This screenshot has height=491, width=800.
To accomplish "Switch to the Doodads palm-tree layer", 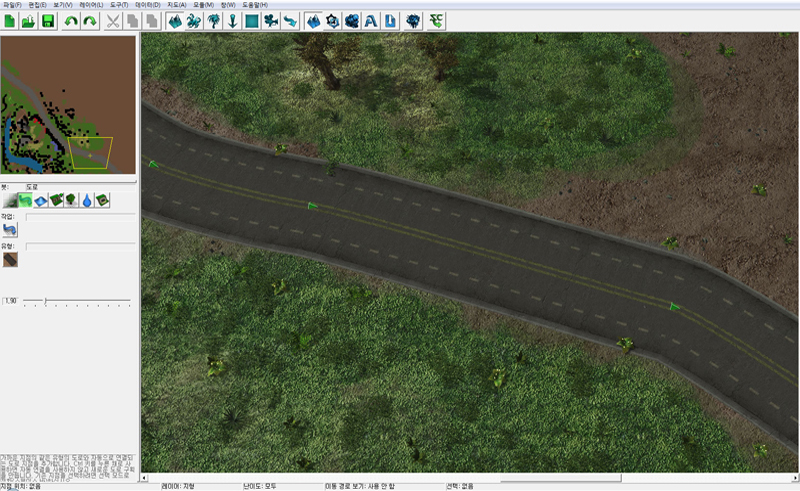I will (213, 21).
